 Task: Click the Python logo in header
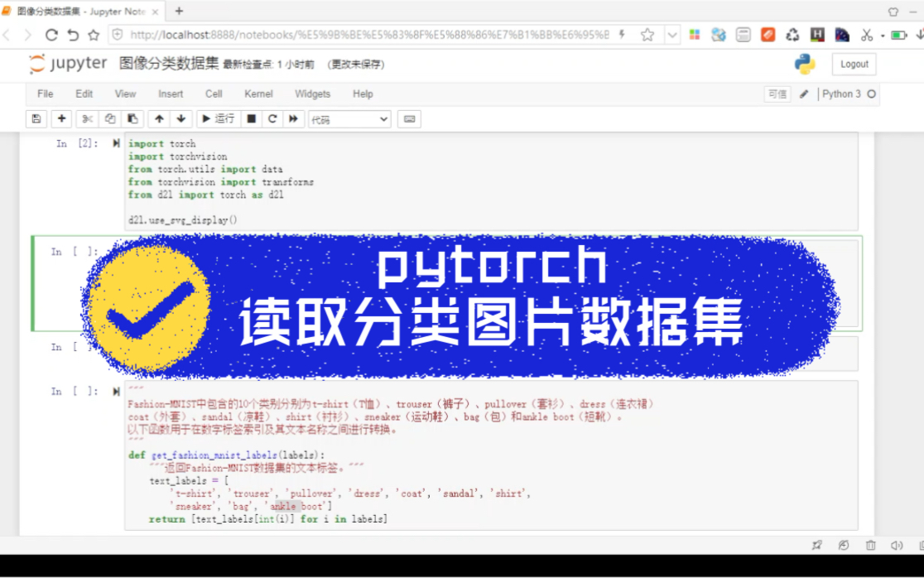click(805, 64)
